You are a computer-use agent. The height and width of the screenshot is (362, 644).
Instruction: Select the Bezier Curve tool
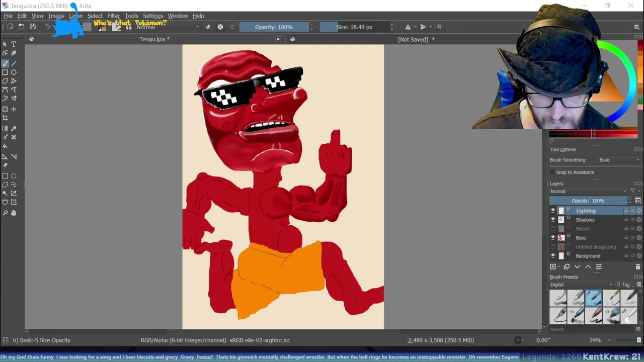(5, 90)
